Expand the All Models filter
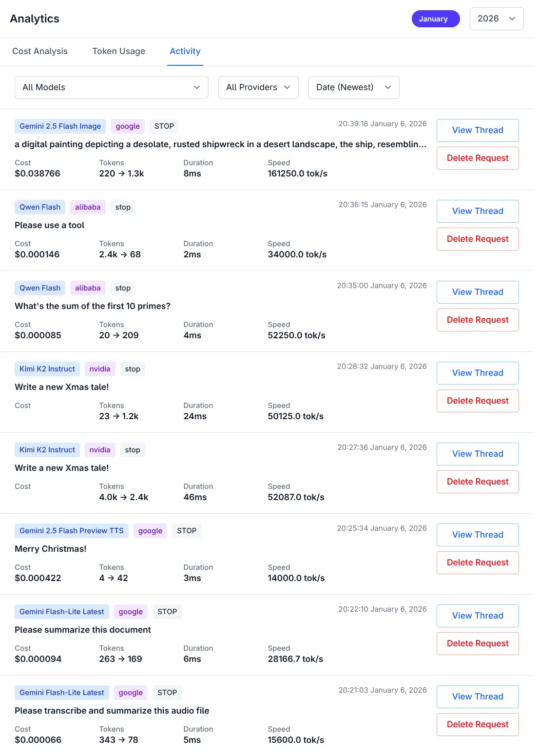Screen dimensions: 538x756 111,87
